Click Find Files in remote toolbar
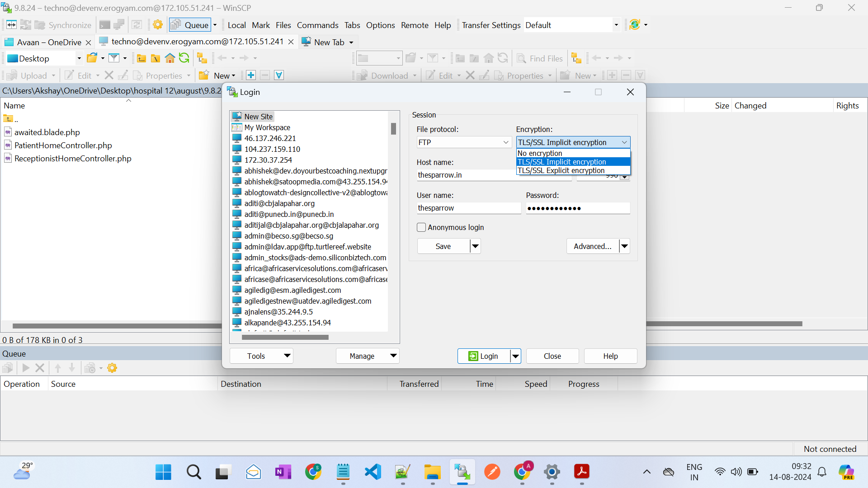868x488 pixels. point(540,58)
